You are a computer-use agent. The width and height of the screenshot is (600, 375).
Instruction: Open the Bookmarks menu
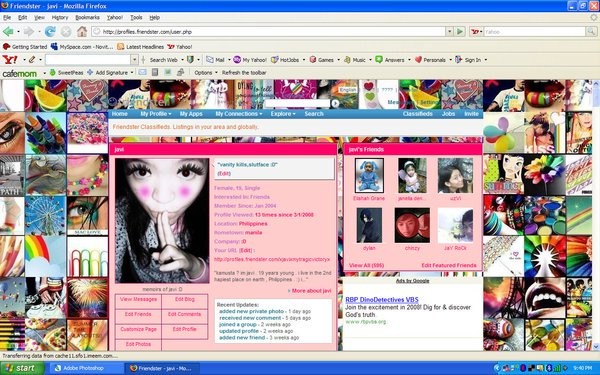(x=87, y=18)
